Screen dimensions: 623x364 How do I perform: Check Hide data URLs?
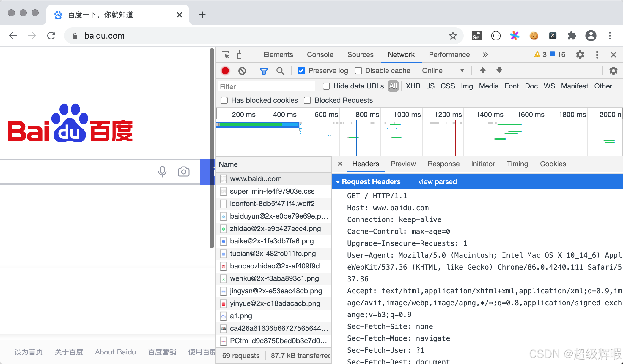(326, 86)
